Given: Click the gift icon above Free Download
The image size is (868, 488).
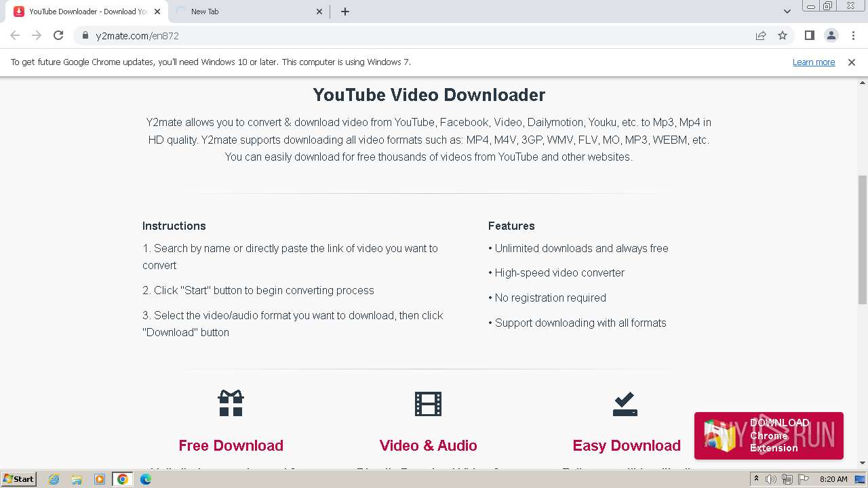Looking at the screenshot, I should click(231, 403).
